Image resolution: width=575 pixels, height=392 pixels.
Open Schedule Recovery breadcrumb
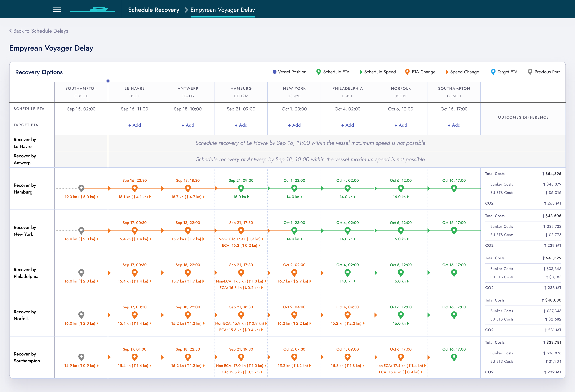click(x=153, y=10)
